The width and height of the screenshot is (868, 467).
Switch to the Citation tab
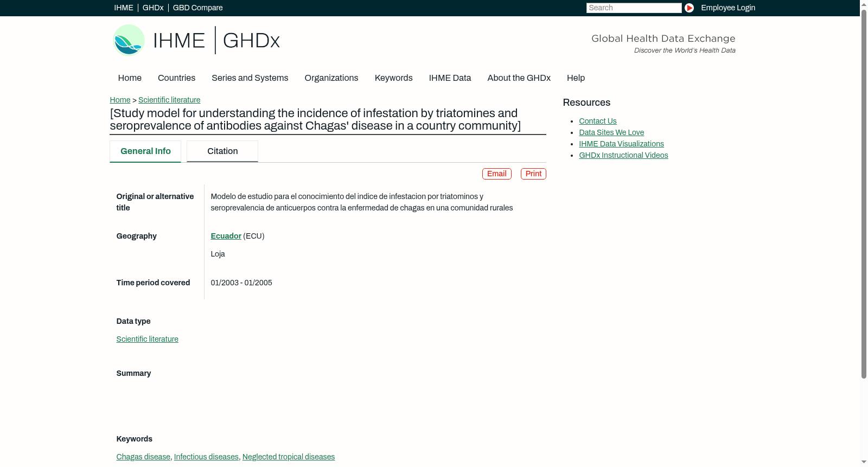click(222, 151)
